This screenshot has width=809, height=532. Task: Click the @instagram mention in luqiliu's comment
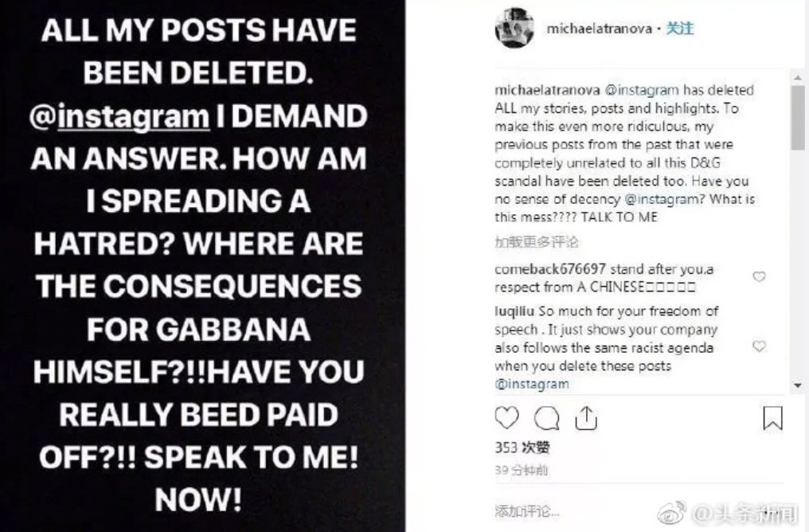(x=531, y=384)
